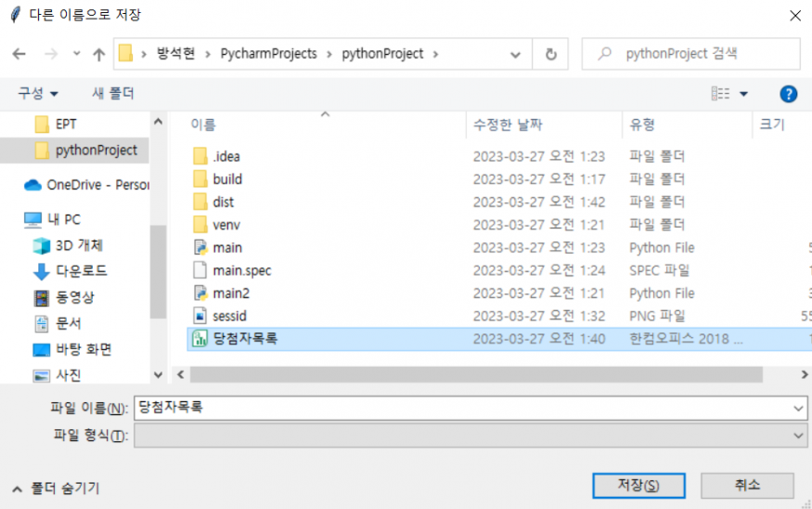This screenshot has width=812, height=509.
Task: Select the sessid PNG file icon
Action: 200,316
